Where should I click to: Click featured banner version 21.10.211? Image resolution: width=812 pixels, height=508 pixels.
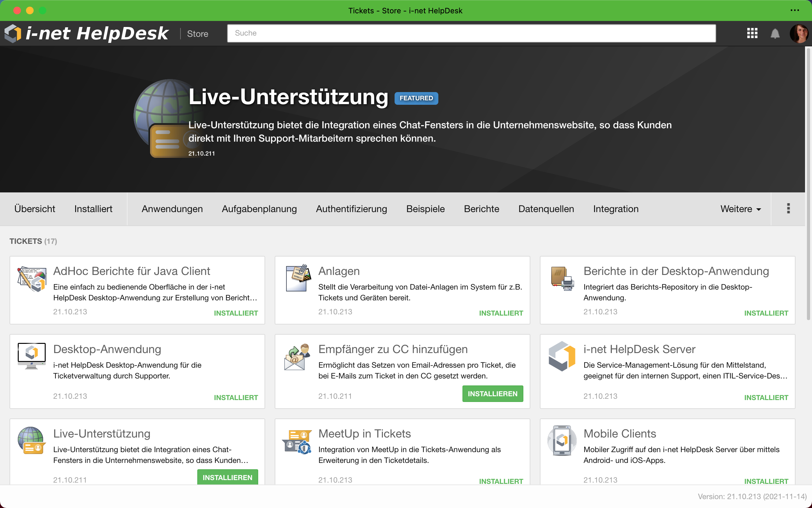pyautogui.click(x=201, y=153)
